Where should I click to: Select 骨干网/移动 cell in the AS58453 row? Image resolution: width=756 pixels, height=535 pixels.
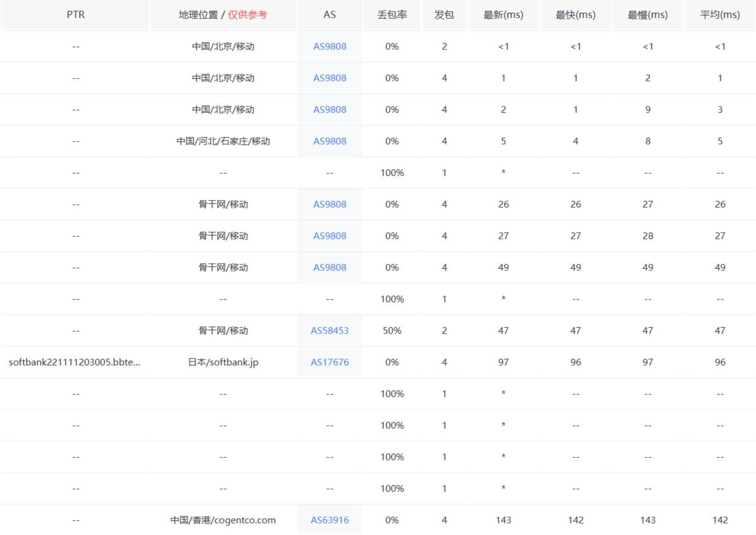(x=223, y=330)
